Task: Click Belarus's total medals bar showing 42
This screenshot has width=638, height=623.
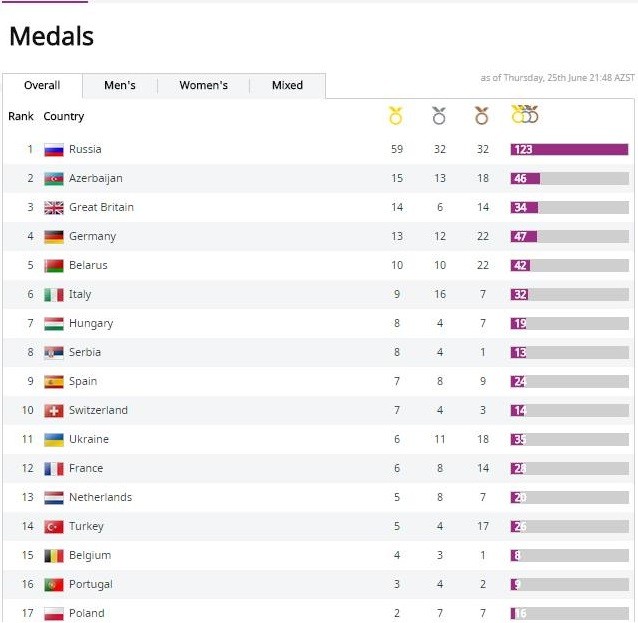Action: tap(569, 266)
